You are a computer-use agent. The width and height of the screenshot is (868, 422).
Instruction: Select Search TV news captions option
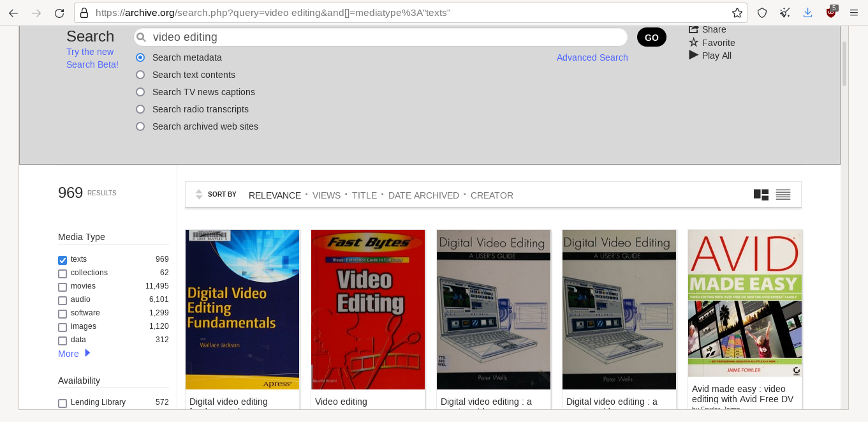pyautogui.click(x=140, y=92)
